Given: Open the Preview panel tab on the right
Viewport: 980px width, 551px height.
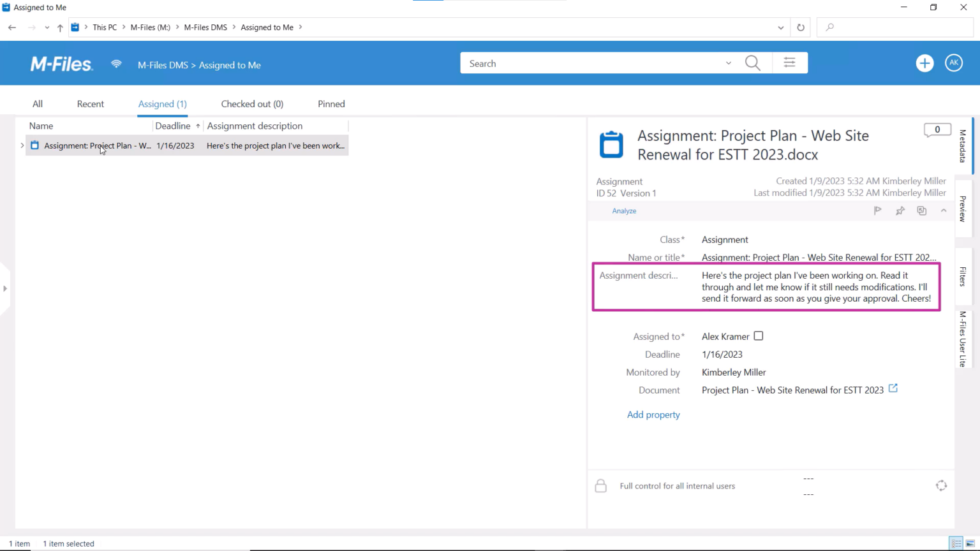Looking at the screenshot, I should (963, 207).
